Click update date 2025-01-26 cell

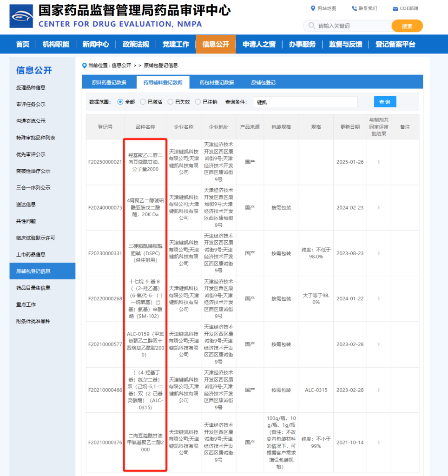(x=350, y=162)
